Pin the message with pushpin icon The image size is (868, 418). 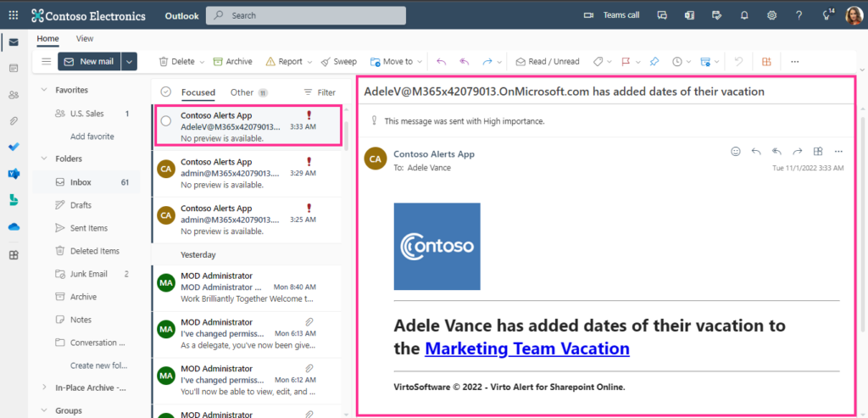pos(654,61)
